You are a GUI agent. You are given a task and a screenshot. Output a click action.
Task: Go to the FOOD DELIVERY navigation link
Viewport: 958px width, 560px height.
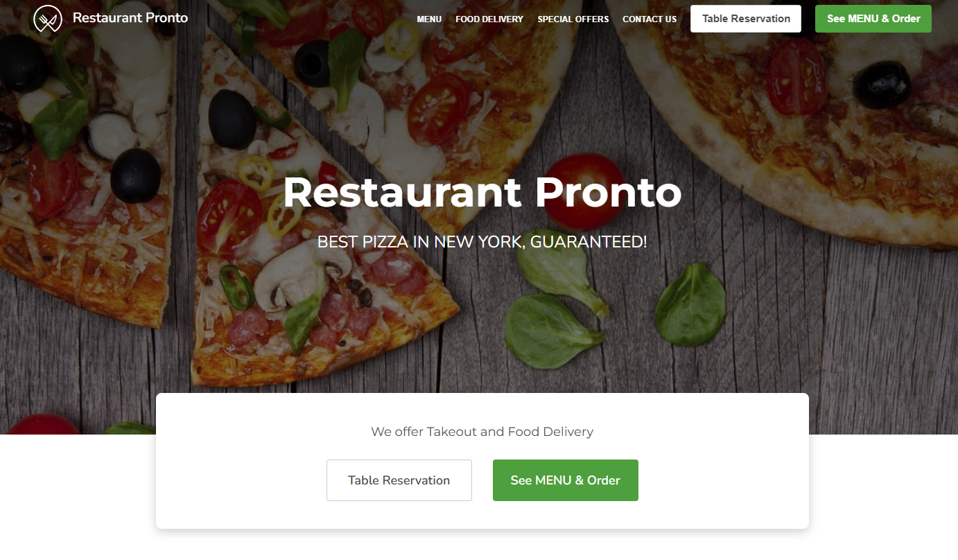pos(489,19)
